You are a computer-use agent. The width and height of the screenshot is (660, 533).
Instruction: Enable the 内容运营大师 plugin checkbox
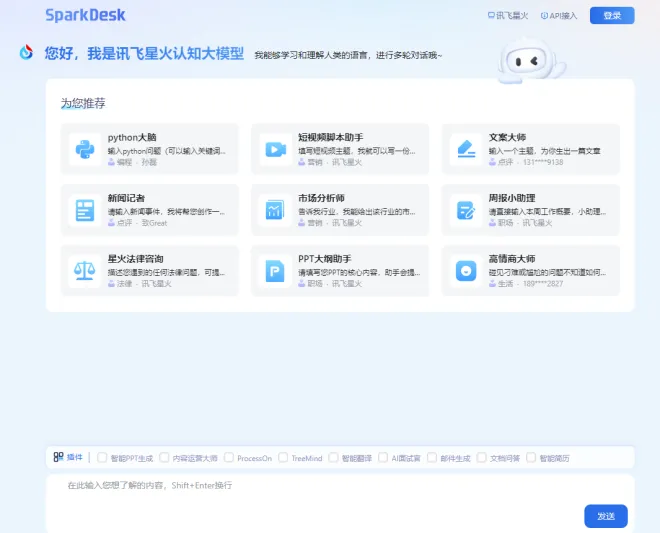pyautogui.click(x=164, y=457)
